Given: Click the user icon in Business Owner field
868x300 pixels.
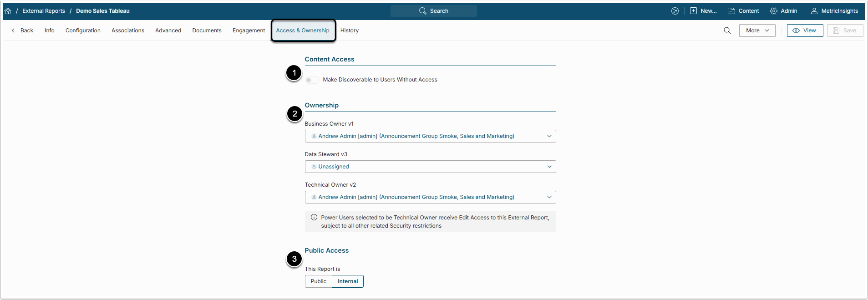Looking at the screenshot, I should (x=314, y=136).
